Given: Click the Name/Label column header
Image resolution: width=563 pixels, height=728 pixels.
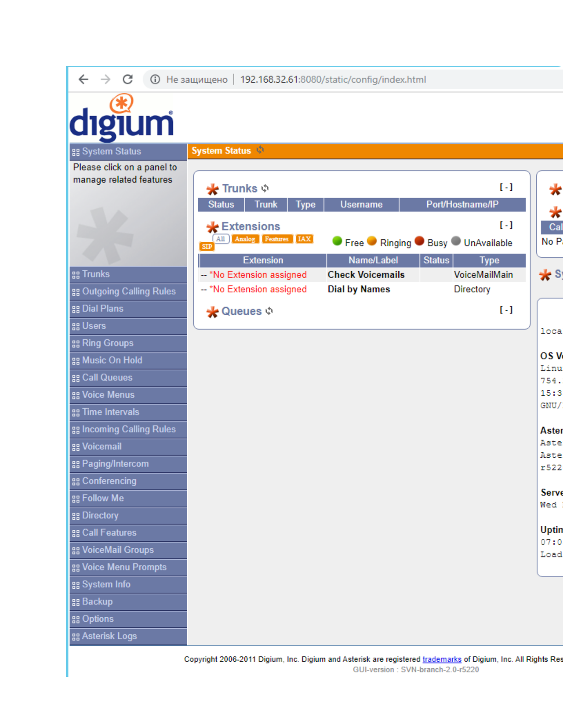Looking at the screenshot, I should click(x=373, y=261).
